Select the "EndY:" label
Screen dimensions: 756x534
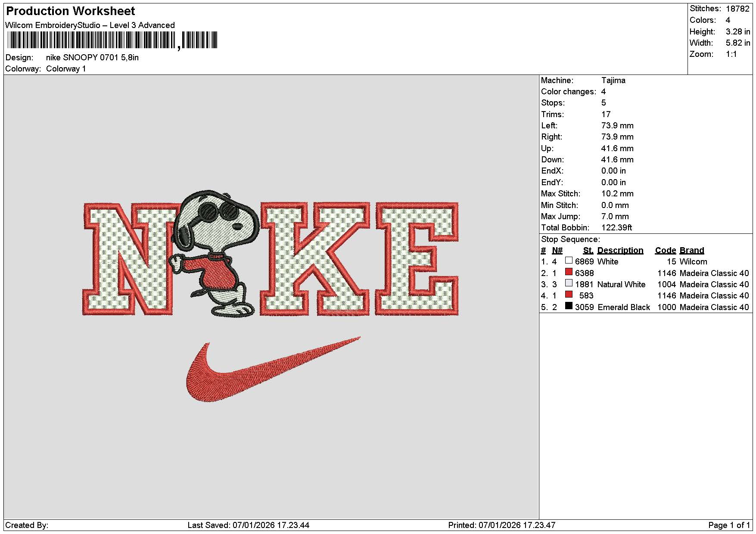552,183
